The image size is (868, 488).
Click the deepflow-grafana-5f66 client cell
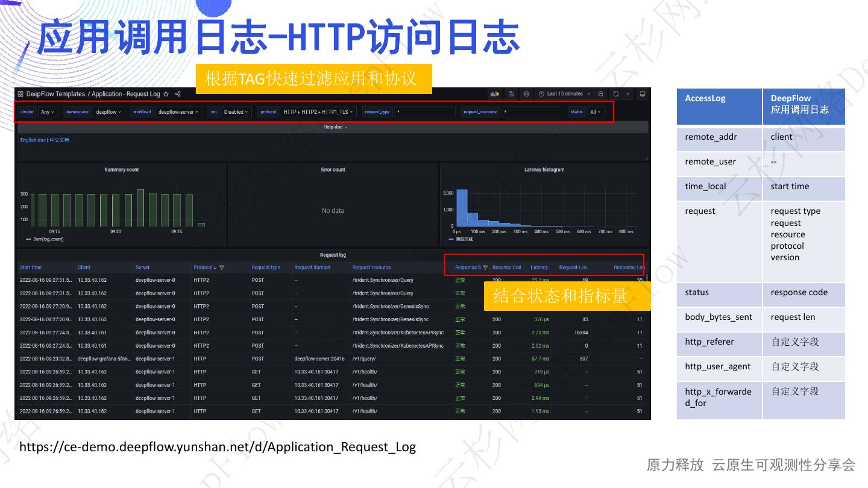tap(104, 359)
